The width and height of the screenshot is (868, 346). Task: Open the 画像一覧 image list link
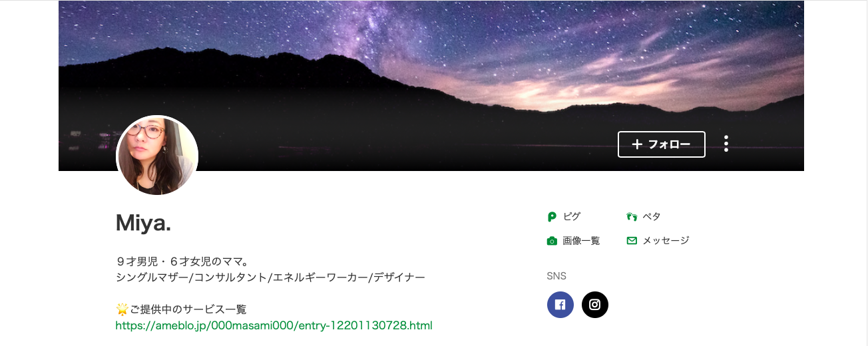(582, 241)
